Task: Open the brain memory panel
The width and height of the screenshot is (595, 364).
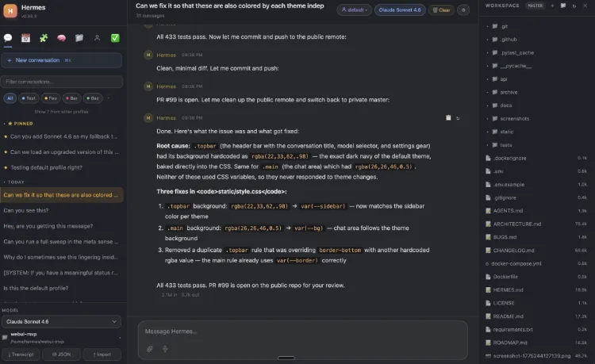Action: coord(61,37)
